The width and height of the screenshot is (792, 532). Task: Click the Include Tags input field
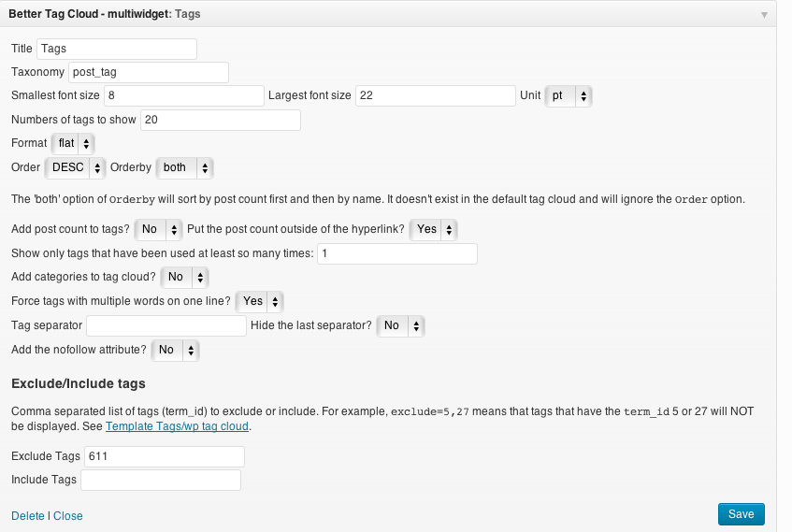click(x=161, y=480)
